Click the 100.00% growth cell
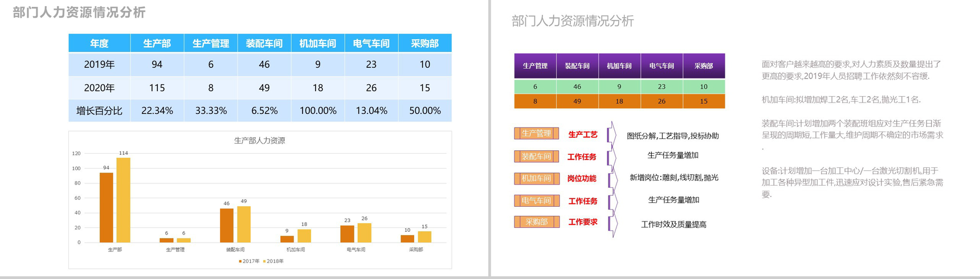This screenshot has height=279, width=980. point(317,110)
